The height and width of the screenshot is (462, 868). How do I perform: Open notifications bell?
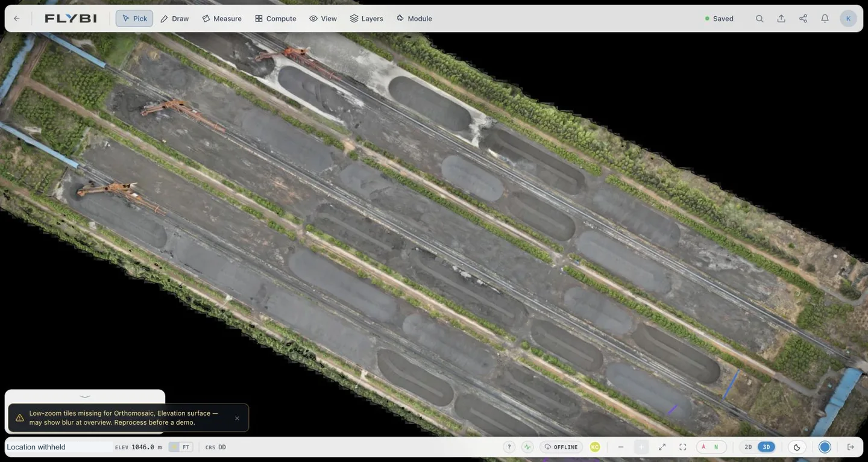825,19
